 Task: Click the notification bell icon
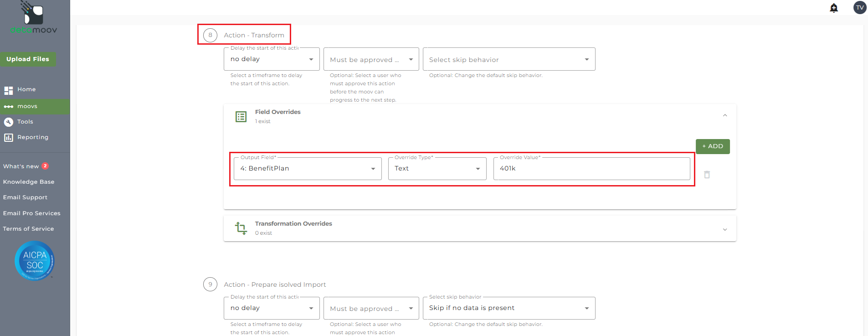pos(834,8)
